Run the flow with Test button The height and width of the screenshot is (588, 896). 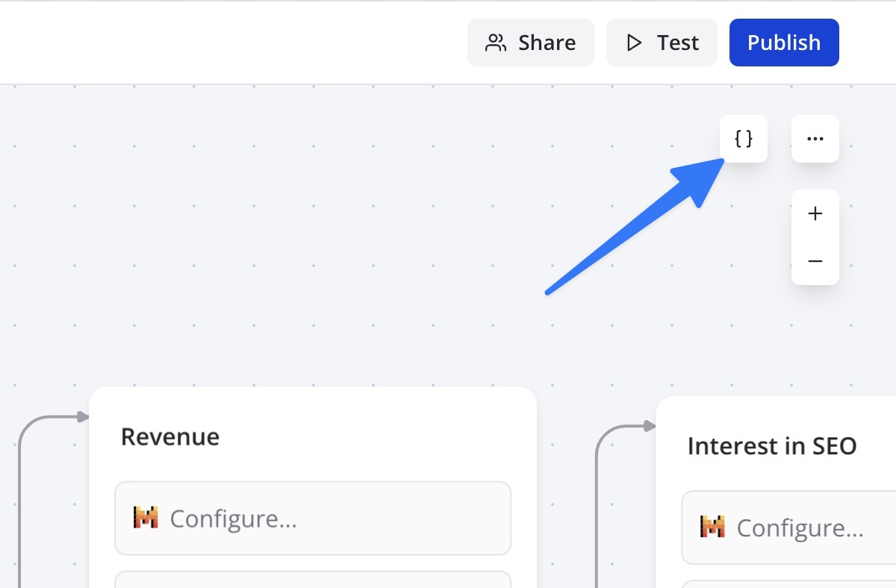pos(662,43)
